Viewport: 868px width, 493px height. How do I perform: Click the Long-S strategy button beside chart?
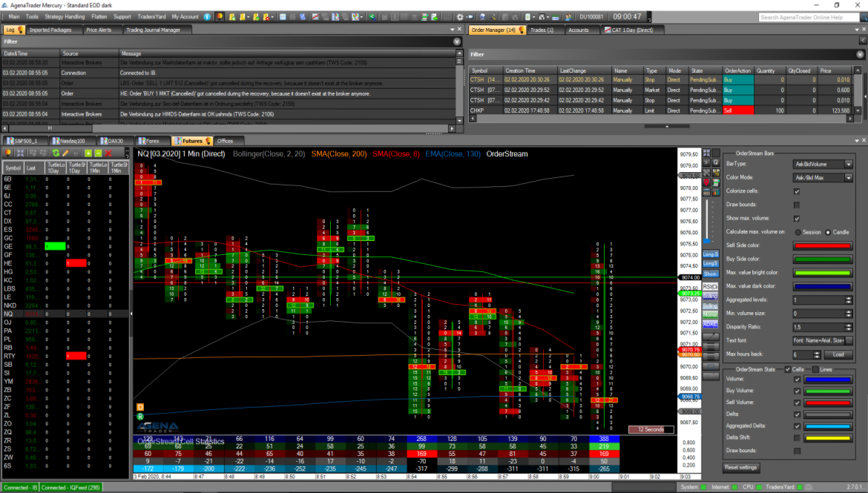tap(710, 254)
